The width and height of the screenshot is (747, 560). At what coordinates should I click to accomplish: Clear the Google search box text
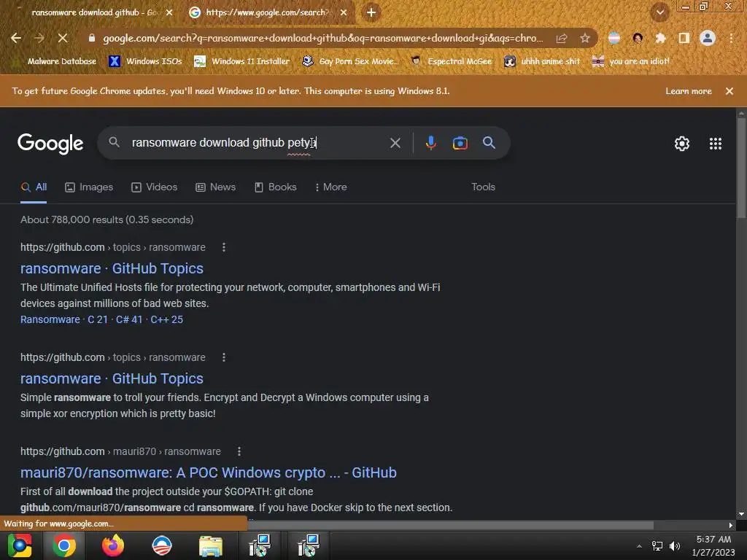tap(395, 143)
